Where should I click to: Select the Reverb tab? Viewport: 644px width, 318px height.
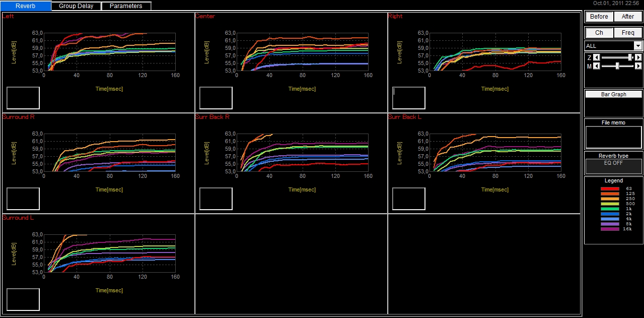click(x=26, y=6)
